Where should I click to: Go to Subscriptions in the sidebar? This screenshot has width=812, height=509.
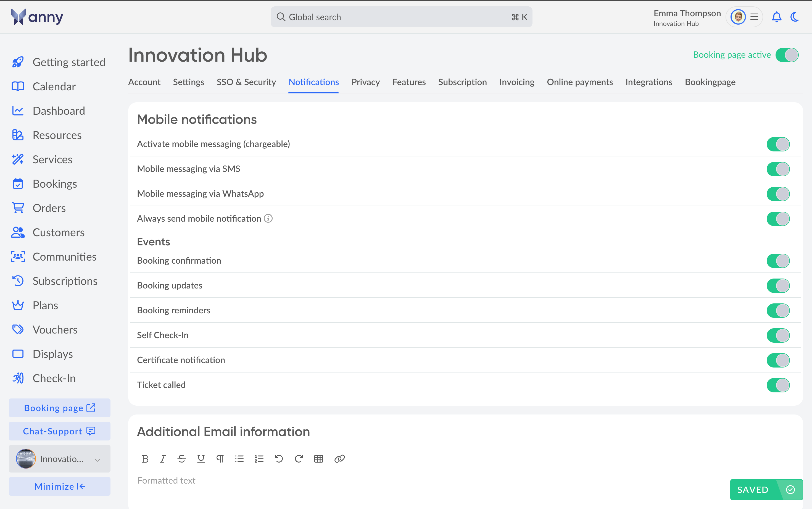[x=54, y=281]
